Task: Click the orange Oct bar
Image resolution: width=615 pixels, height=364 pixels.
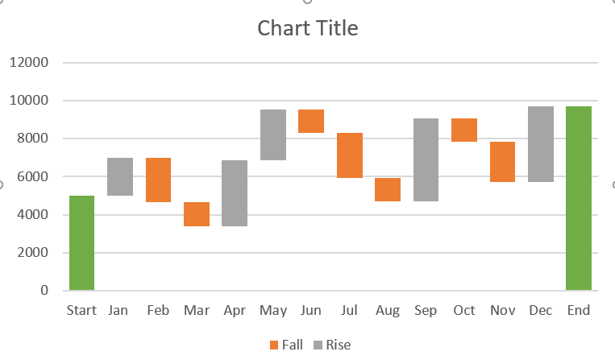Action: coord(464,130)
